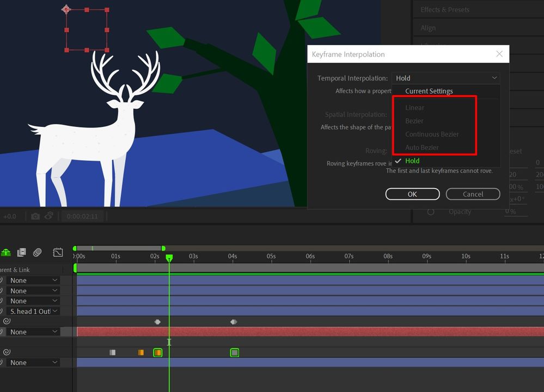Click the time navigator end handle

[x=163, y=248]
